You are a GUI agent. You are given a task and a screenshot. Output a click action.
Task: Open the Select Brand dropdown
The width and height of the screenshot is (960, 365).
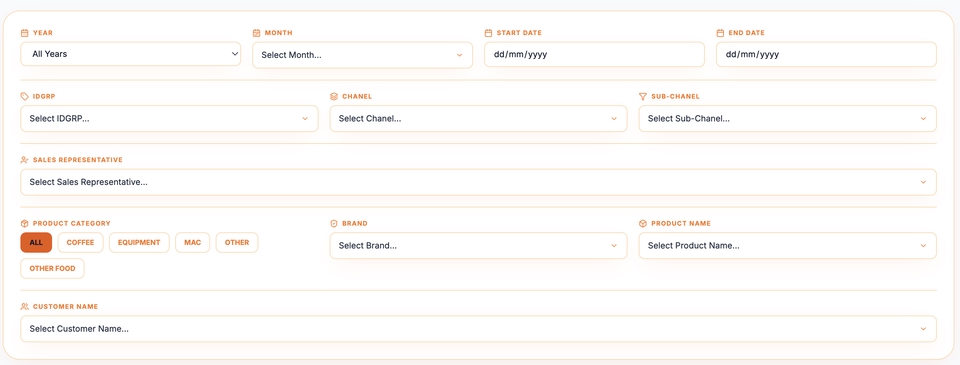pyautogui.click(x=479, y=246)
